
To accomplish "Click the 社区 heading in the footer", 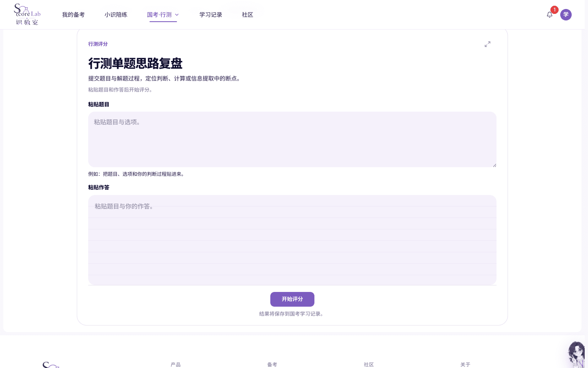I will coord(369,365).
